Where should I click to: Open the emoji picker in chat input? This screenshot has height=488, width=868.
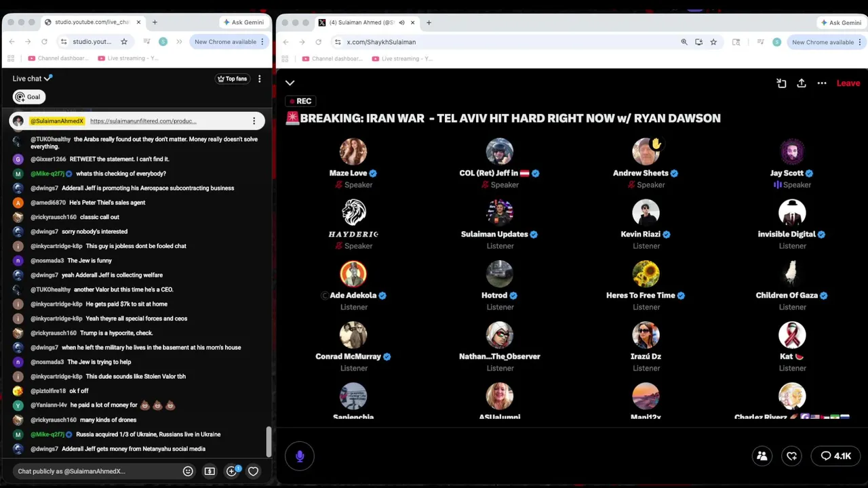click(188, 471)
